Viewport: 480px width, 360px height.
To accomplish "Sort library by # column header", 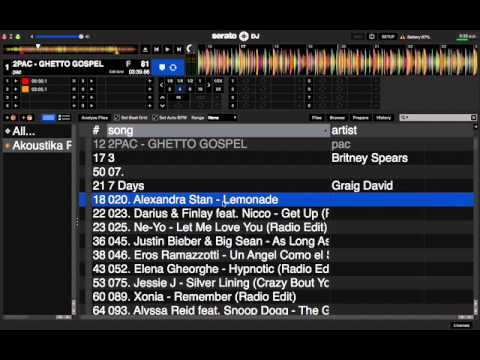I will [96, 130].
